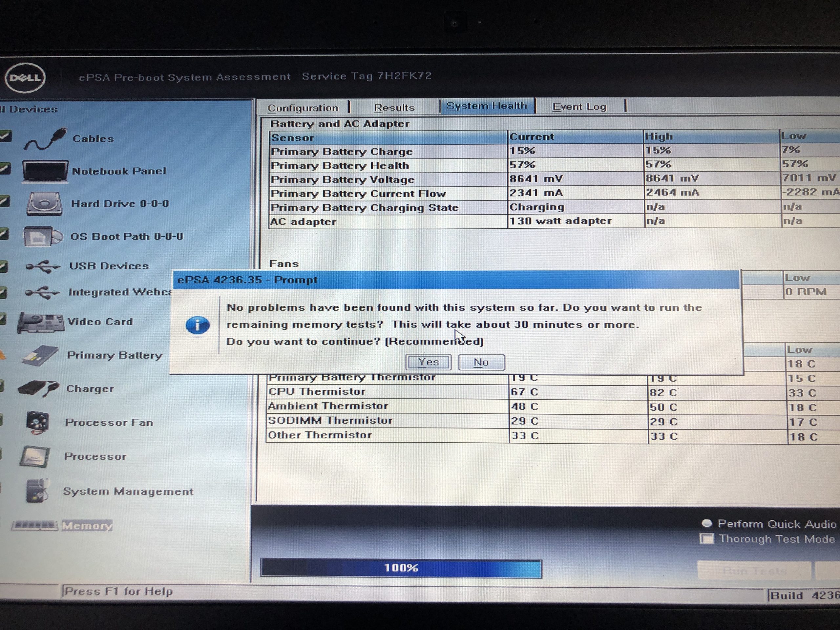Click the SODIMM Thermistor row
The height and width of the screenshot is (630, 840).
click(554, 421)
